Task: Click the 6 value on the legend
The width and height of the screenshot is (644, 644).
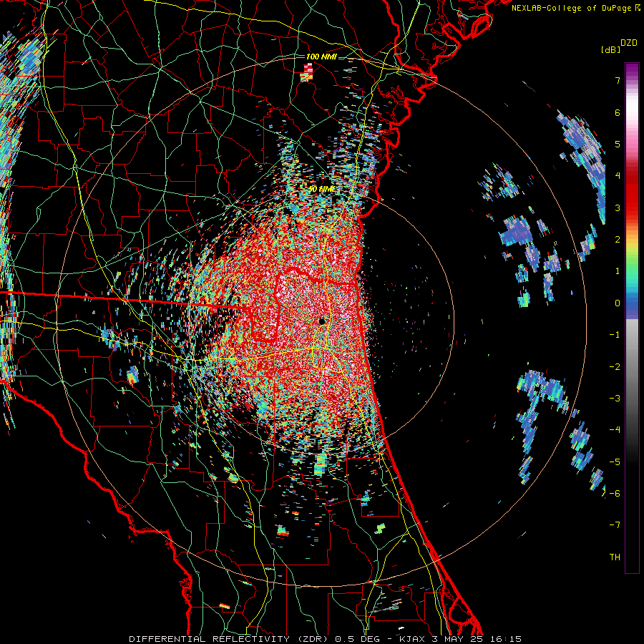Action: [618, 112]
